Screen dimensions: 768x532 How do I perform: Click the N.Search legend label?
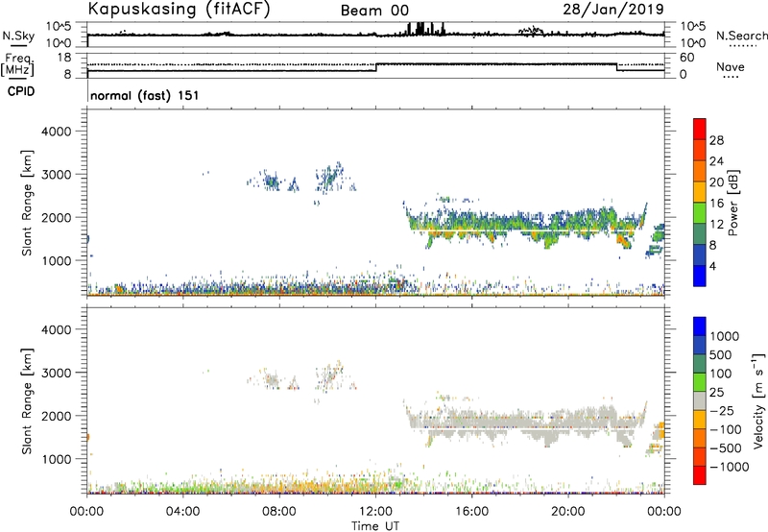[741, 36]
